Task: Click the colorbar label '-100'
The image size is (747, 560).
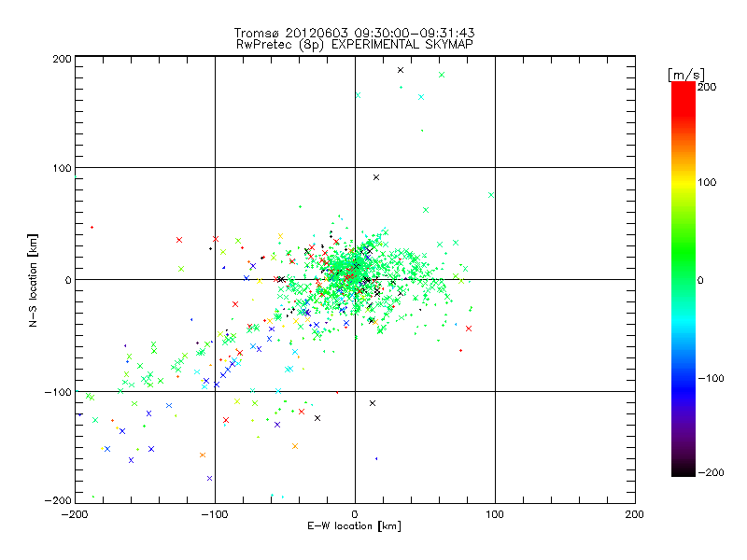Action: click(711, 379)
